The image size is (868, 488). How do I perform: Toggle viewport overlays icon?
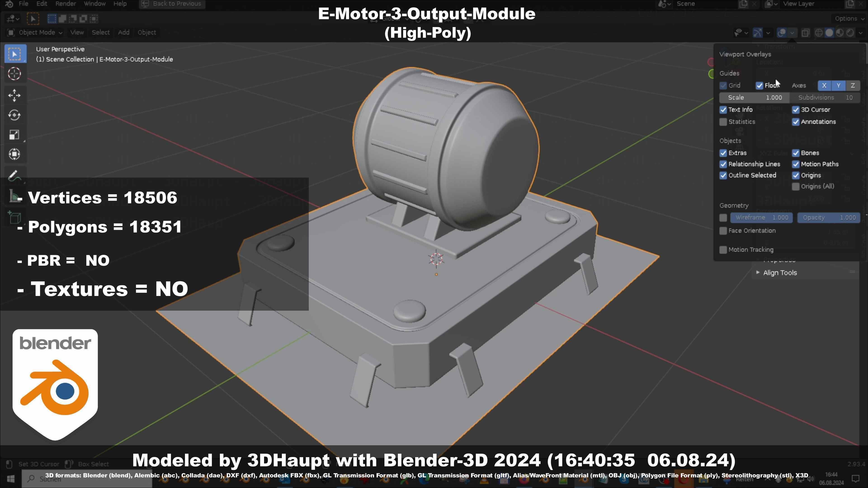point(782,33)
